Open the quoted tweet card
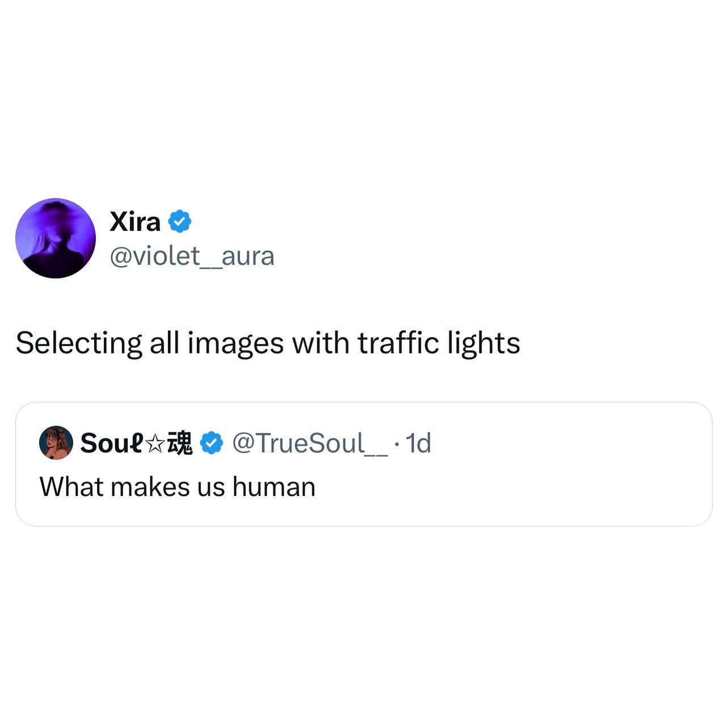 364,464
